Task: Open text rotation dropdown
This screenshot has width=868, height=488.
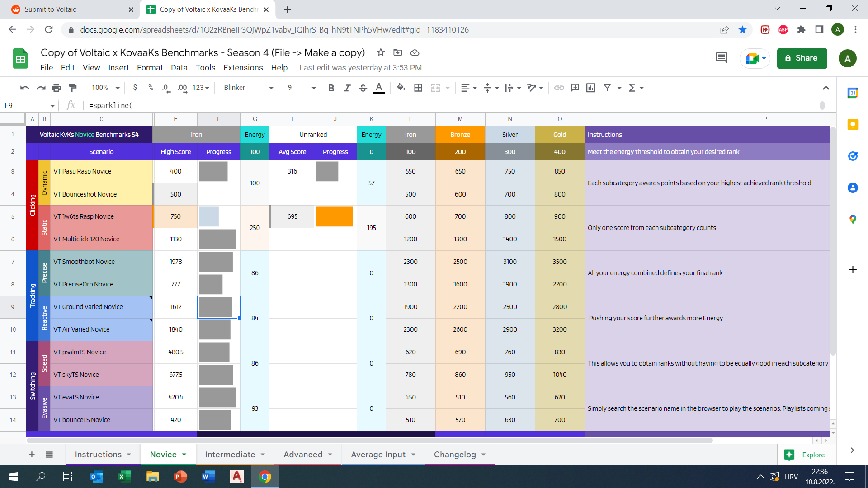Action: point(535,88)
